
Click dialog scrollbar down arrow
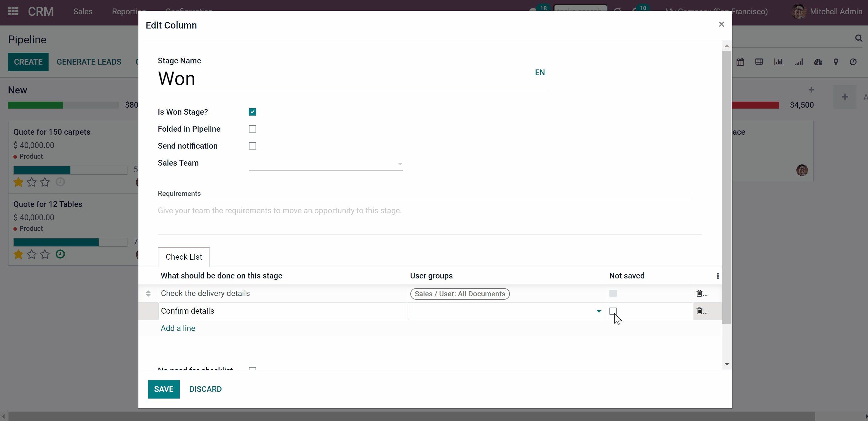[727, 364]
